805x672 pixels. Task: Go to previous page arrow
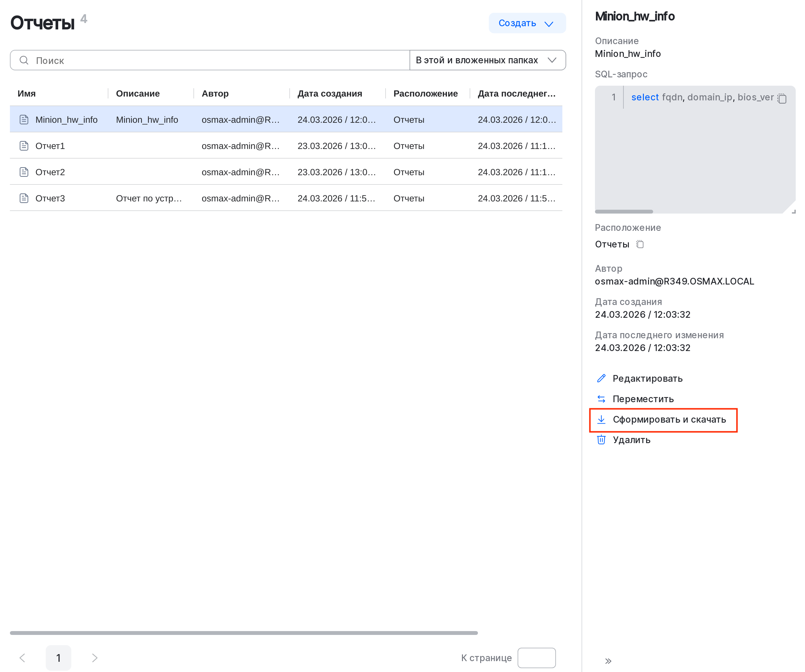[x=22, y=658]
